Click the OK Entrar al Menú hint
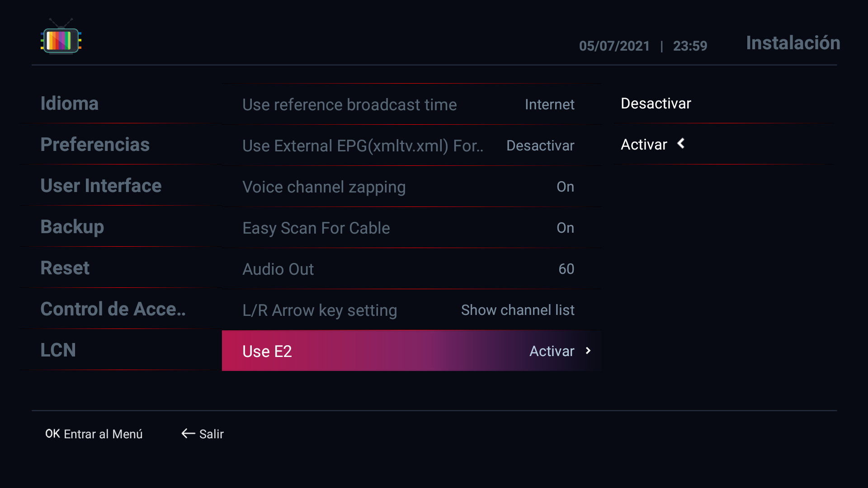Screen dimensions: 868x488 (x=94, y=434)
